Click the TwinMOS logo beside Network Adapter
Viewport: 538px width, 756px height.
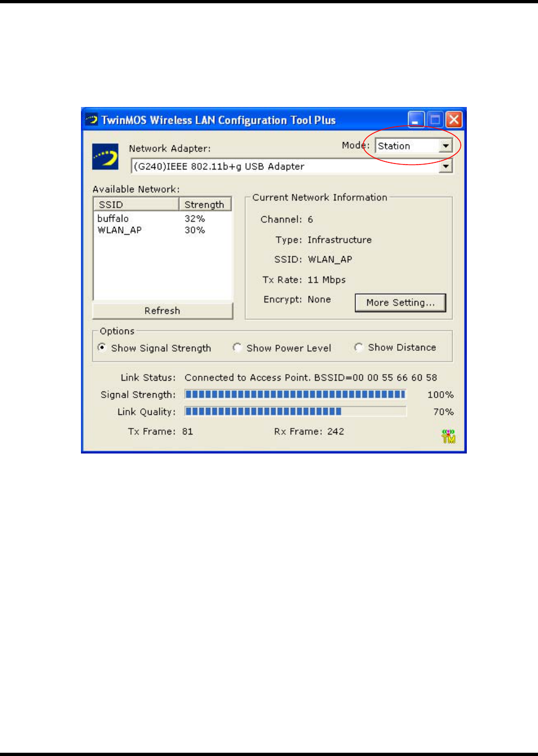[105, 157]
